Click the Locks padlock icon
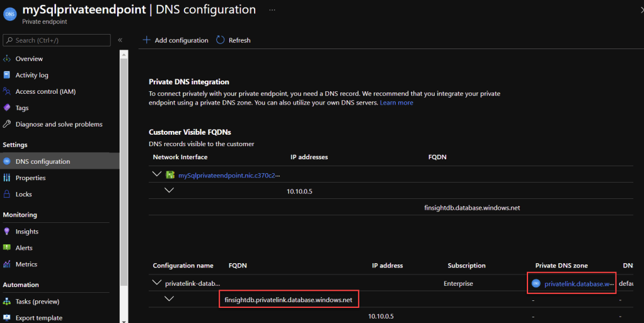This screenshot has width=644, height=323. (7, 194)
